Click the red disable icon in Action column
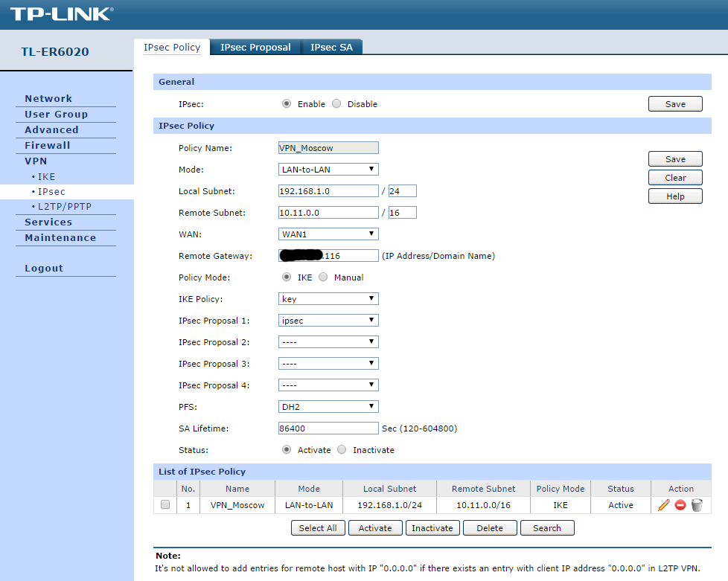 (x=680, y=505)
